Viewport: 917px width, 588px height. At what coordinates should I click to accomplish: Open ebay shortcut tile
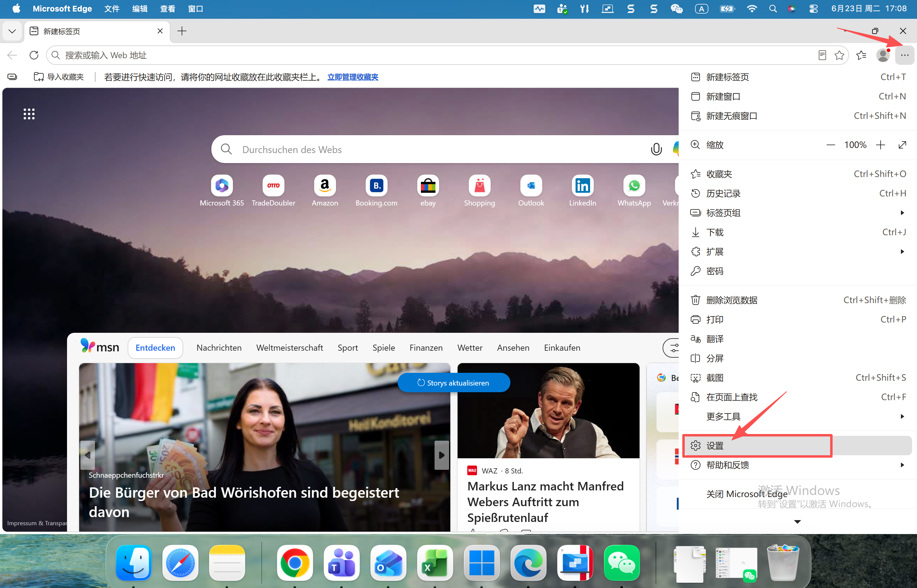428,191
